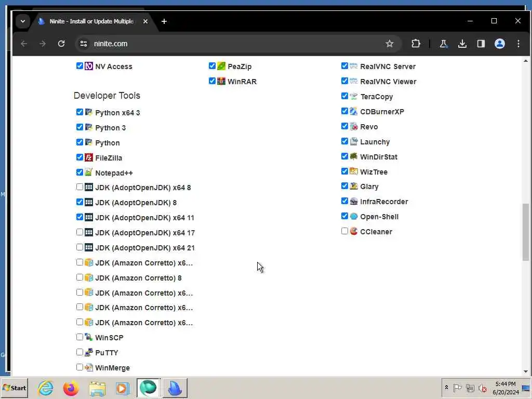Open the Chrome tab search dropdown
Viewport: 532px width, 399px height.
pyautogui.click(x=23, y=21)
